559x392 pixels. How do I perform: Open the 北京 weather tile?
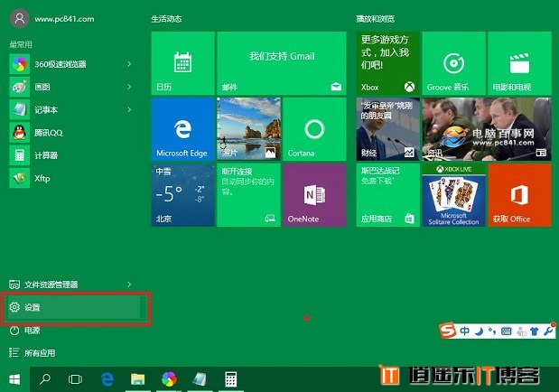pyautogui.click(x=183, y=195)
